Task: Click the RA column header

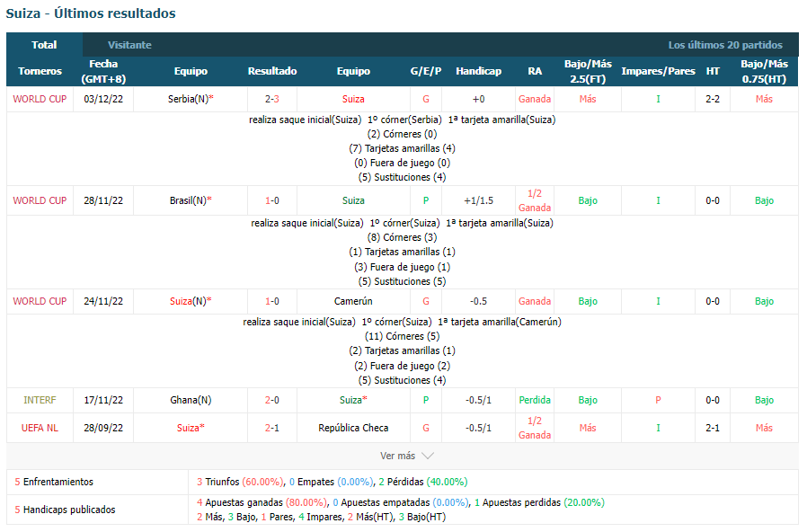Action: 535,71
